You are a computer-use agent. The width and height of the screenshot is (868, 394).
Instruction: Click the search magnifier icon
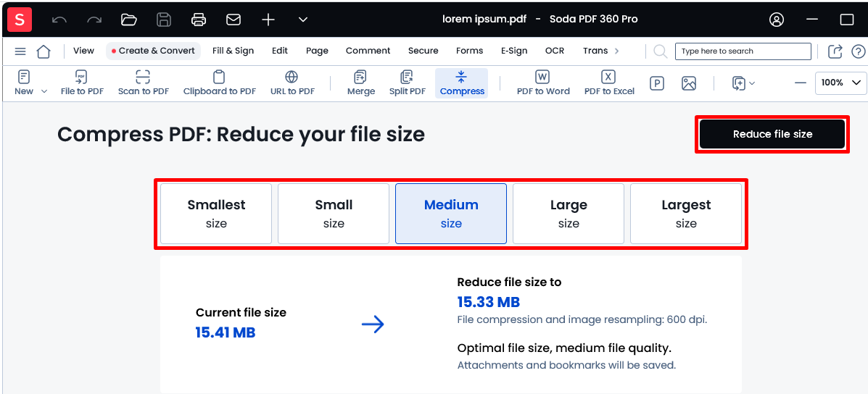tap(660, 51)
